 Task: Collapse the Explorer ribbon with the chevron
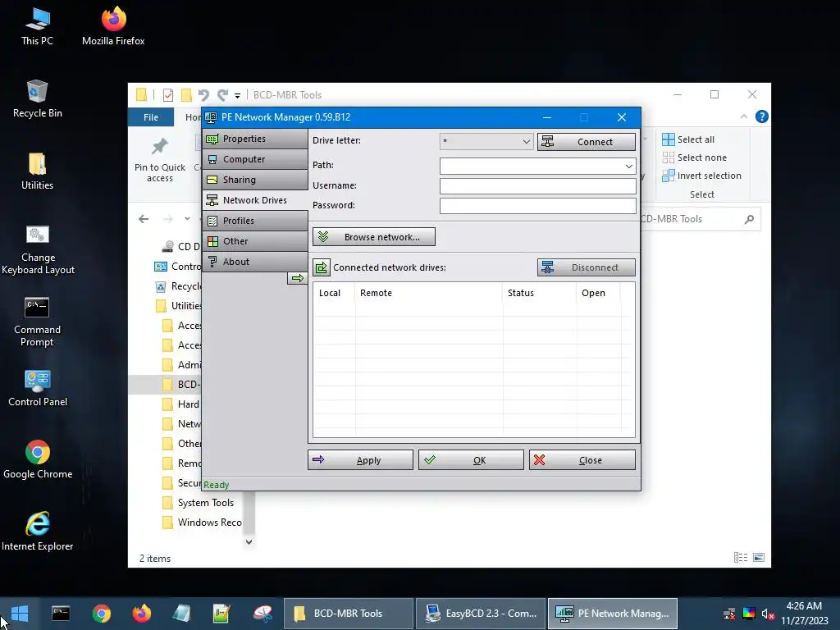pos(743,116)
